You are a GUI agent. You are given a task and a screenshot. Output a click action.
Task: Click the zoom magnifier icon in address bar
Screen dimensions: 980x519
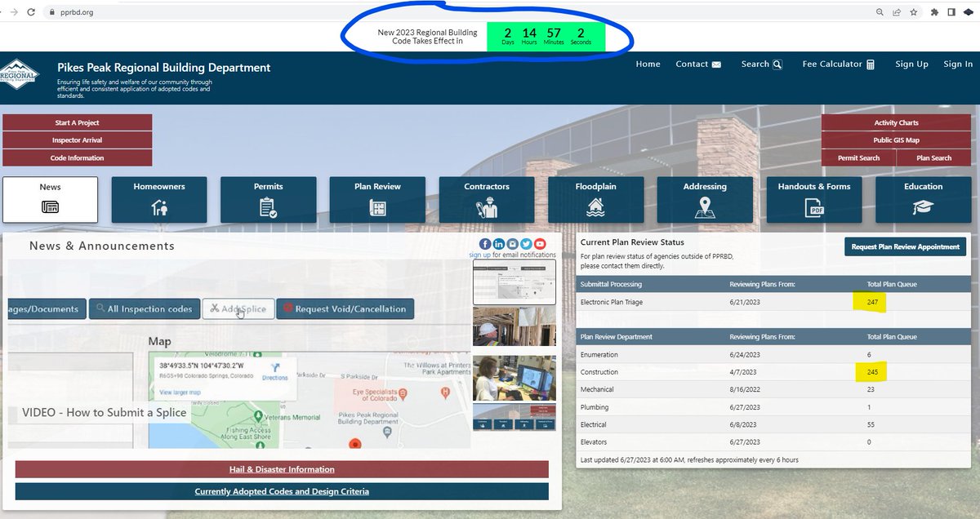tap(880, 12)
